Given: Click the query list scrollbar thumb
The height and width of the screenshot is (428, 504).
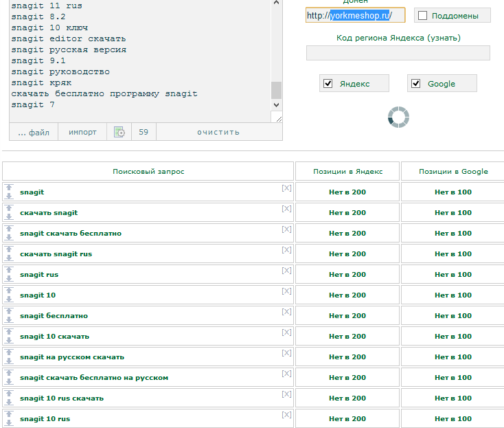Looking at the screenshot, I should pos(277,90).
